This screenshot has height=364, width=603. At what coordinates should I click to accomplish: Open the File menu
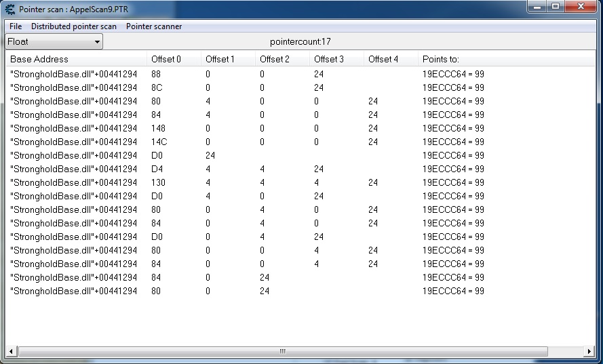coord(16,26)
